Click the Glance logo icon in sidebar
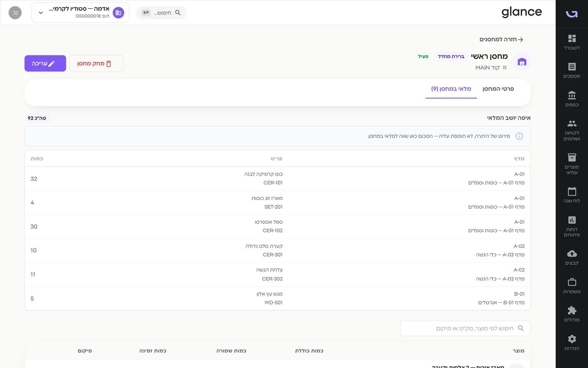 point(572,14)
